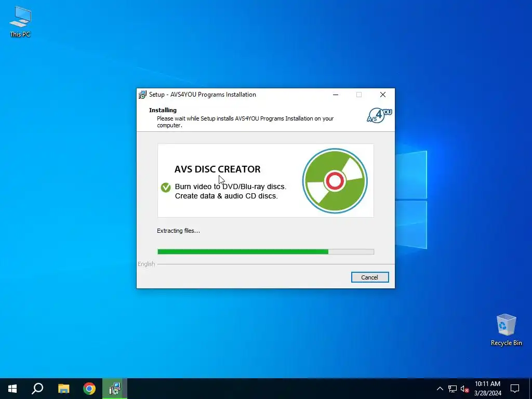This screenshot has height=399, width=532.
Task: Click the 'AVS DISC CREATOR' heading
Action: tap(218, 169)
